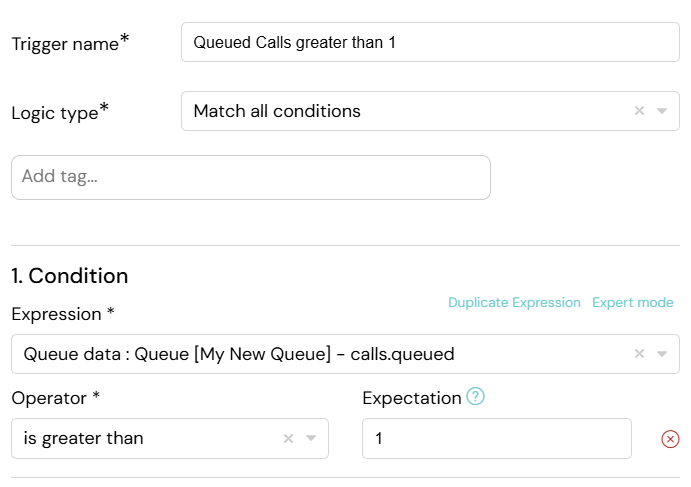Clear the Logic type selection

point(639,111)
